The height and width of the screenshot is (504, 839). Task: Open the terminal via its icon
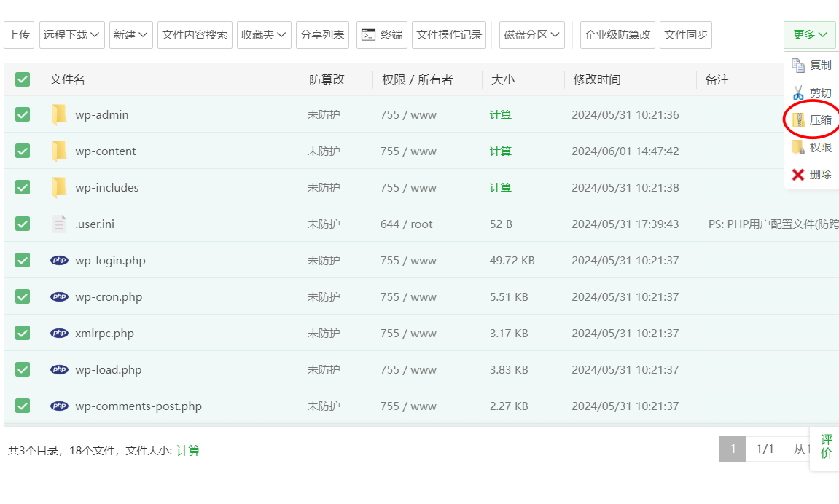click(369, 35)
